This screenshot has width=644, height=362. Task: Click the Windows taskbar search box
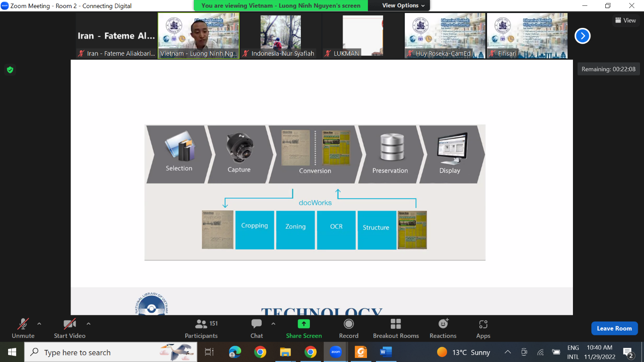point(110,352)
